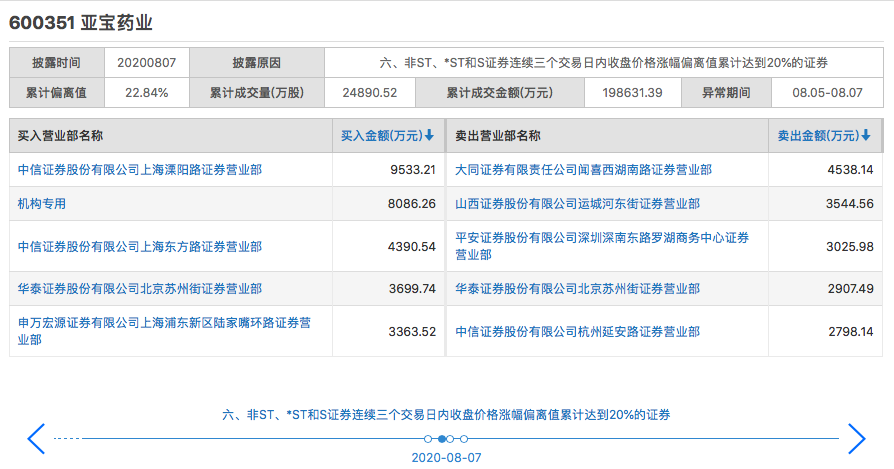Open 大同证券闻喜西湖南路证券营业部 link

[x=583, y=170]
